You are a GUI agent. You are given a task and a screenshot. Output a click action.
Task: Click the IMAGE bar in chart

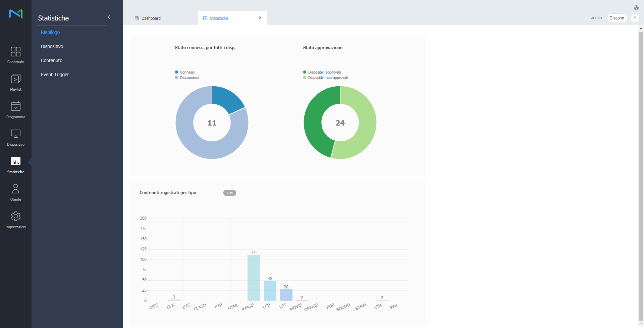pos(254,278)
